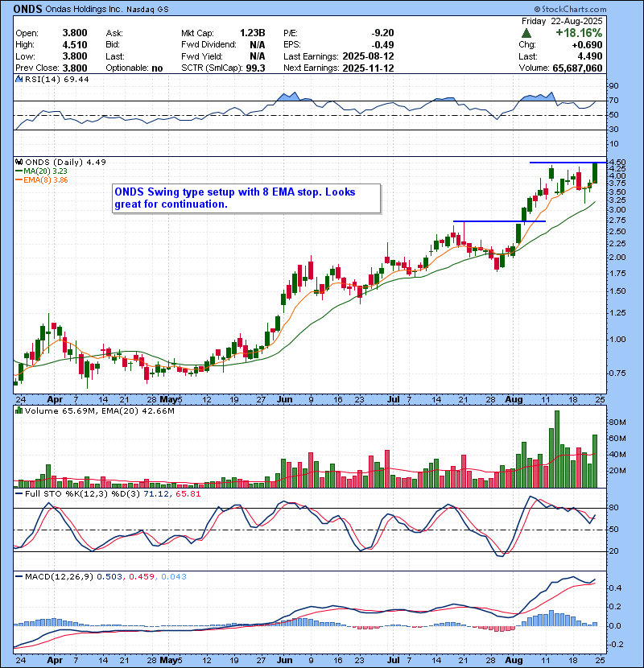This screenshot has width=644, height=668.
Task: Click the RSI(14) line icon
Action: 19,79
